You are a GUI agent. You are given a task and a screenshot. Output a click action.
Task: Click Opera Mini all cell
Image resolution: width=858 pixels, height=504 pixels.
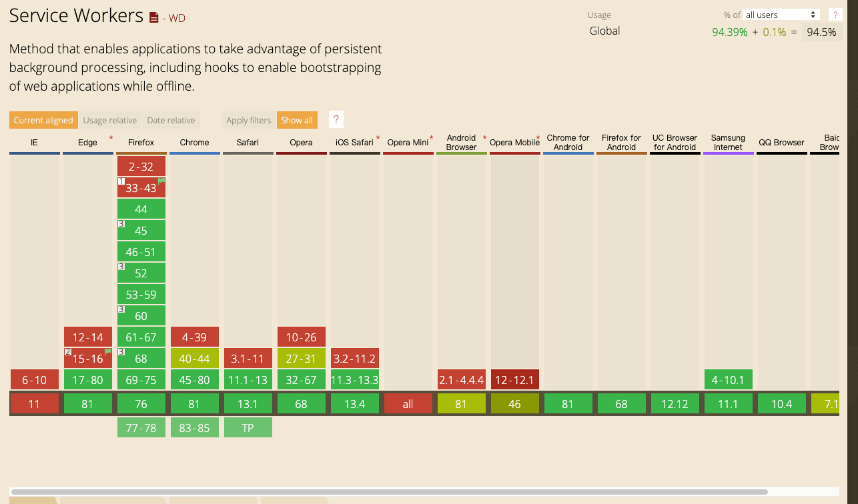click(x=408, y=404)
